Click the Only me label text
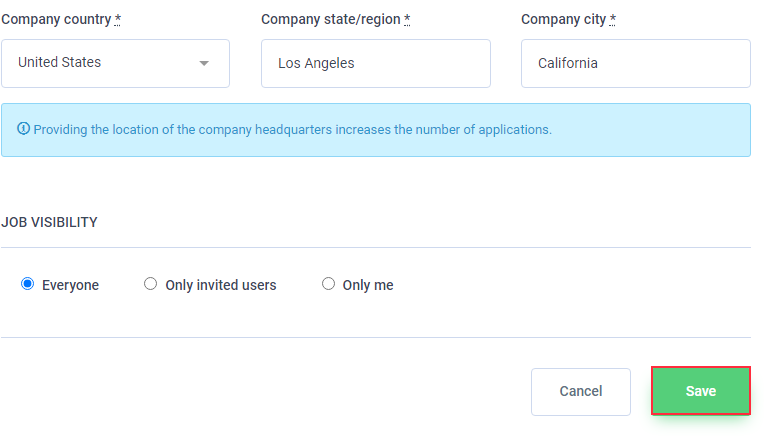The height and width of the screenshot is (440, 781). click(368, 285)
